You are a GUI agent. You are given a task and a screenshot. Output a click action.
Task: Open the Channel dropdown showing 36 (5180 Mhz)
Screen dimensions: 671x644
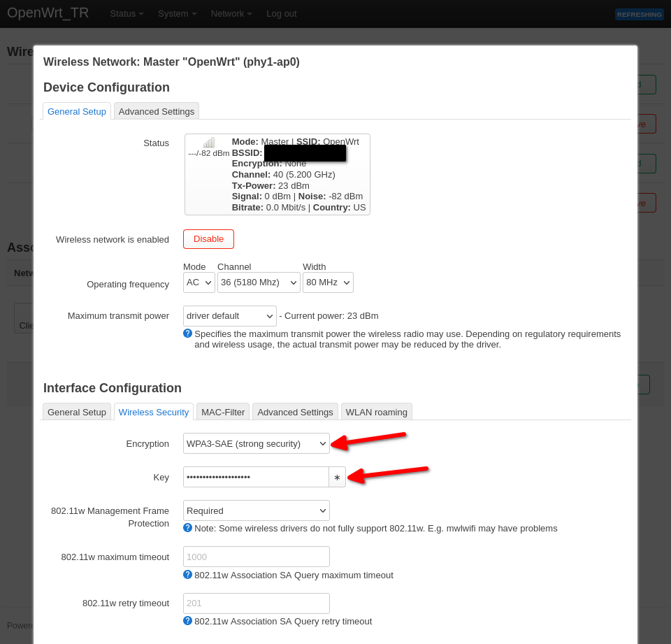[x=259, y=282]
